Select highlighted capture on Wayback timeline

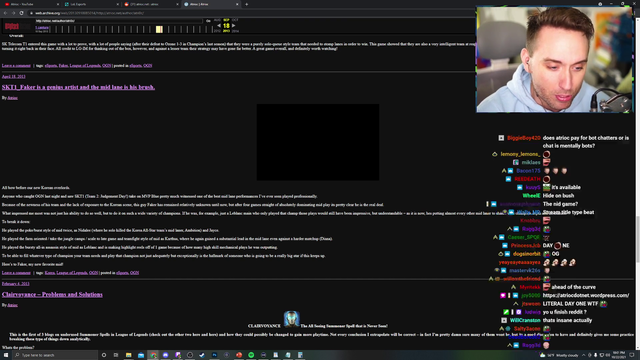point(159,29)
